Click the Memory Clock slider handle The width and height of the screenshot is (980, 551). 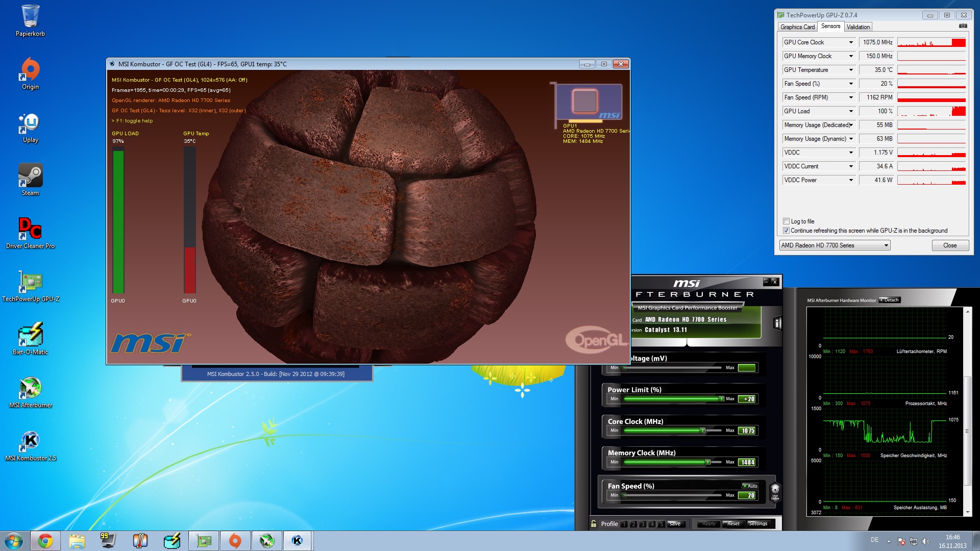(708, 462)
